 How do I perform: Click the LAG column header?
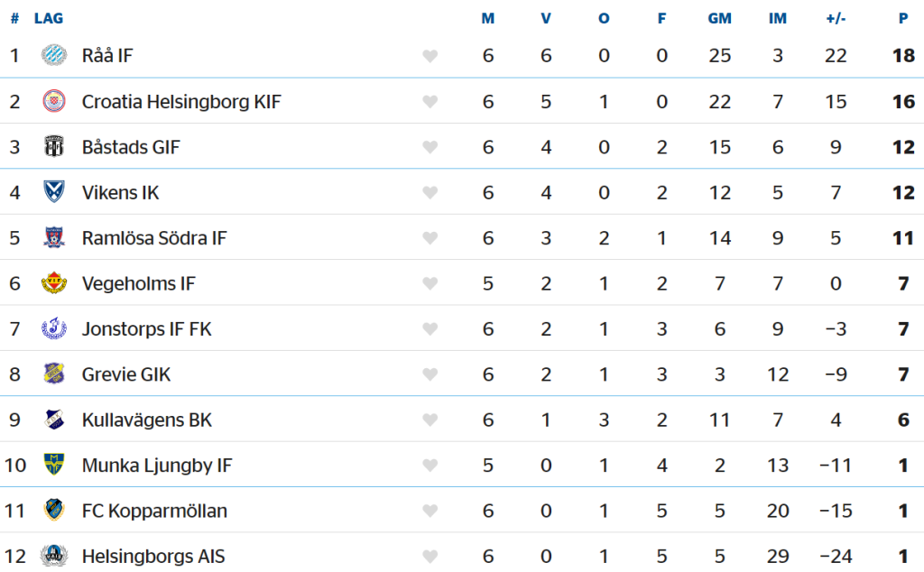click(49, 18)
